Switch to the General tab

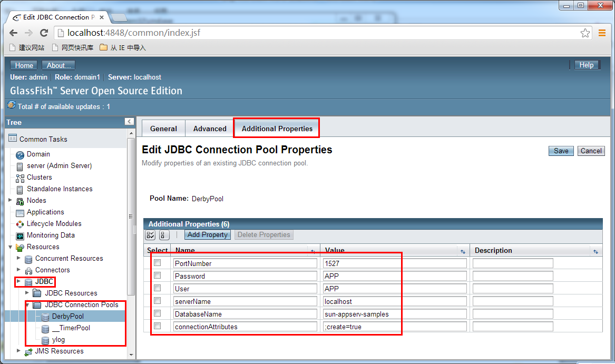[x=163, y=129]
